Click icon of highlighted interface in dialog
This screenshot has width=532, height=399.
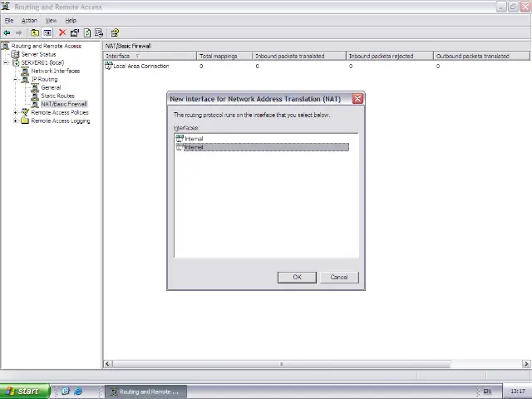180,147
